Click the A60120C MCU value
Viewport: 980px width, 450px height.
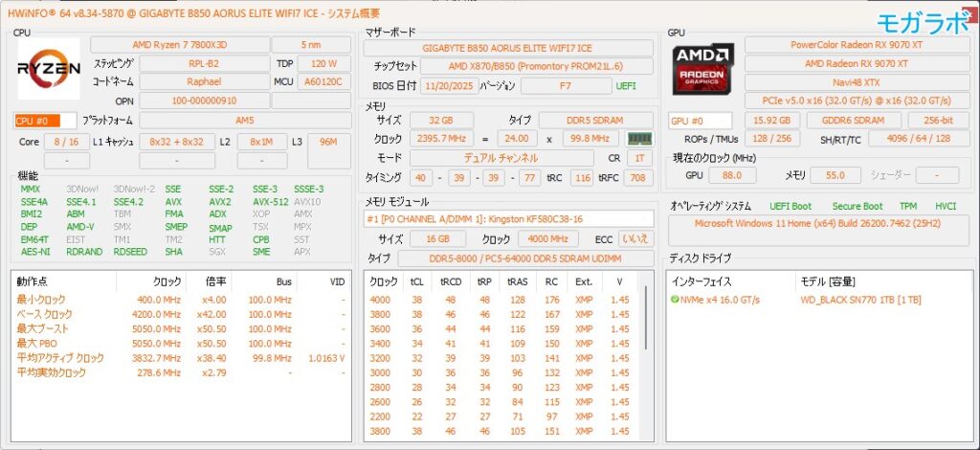pyautogui.click(x=324, y=82)
